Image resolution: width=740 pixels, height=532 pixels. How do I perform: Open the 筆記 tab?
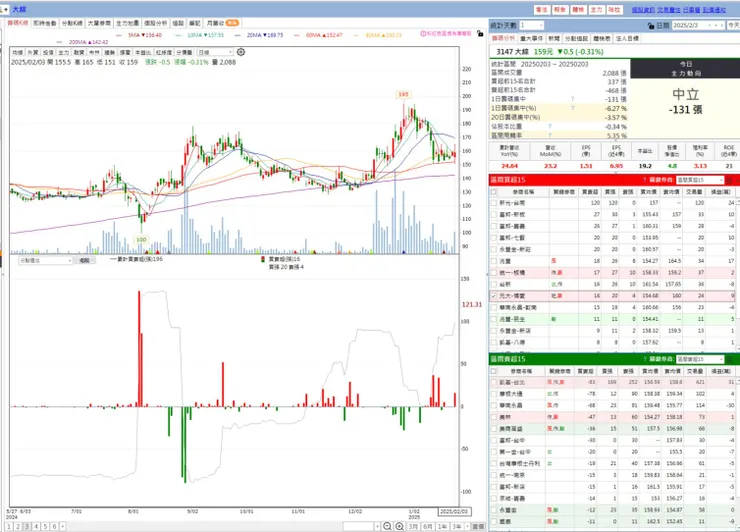click(194, 23)
